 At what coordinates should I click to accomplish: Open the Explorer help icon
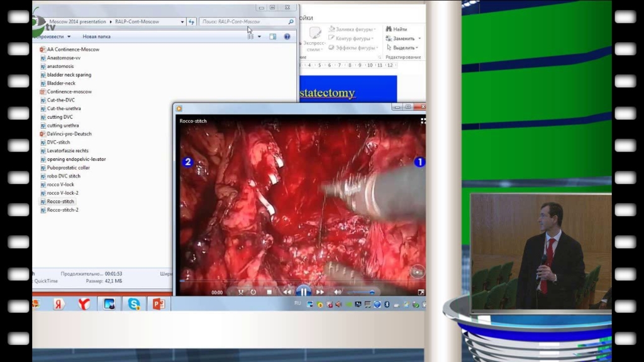pyautogui.click(x=287, y=36)
